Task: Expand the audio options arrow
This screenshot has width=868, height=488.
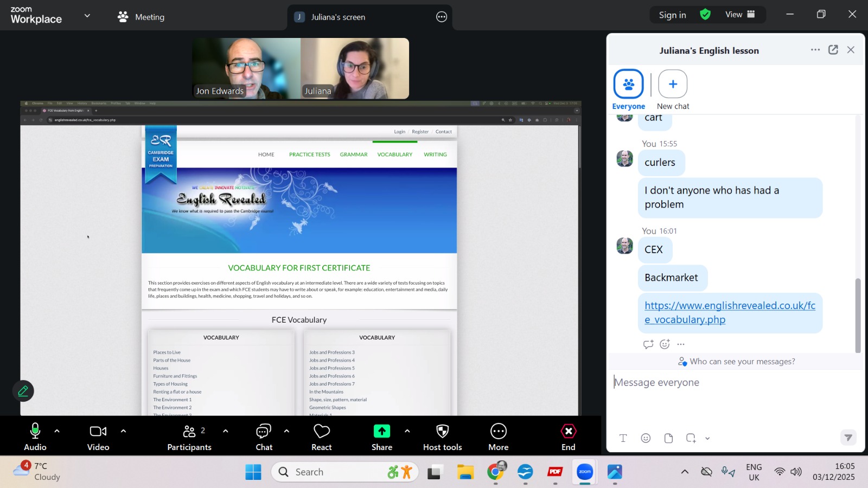Action: coord(57,431)
